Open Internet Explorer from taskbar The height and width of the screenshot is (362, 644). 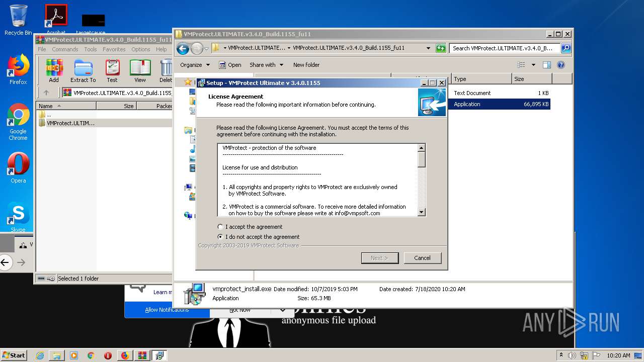40,355
